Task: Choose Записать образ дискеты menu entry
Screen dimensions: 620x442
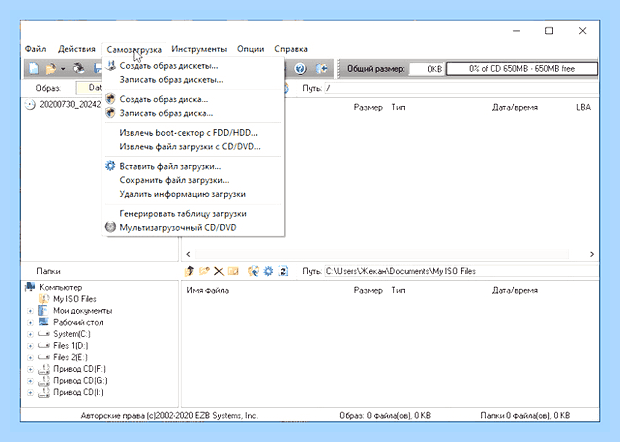Action: click(193, 80)
